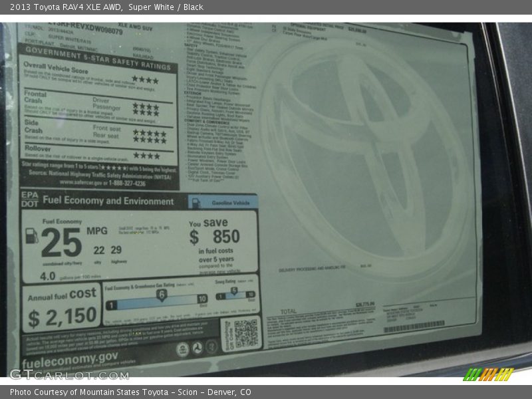Click the 'in fuel costs over 5 years' text
Screen dimensions: 532x399
pos(216,255)
